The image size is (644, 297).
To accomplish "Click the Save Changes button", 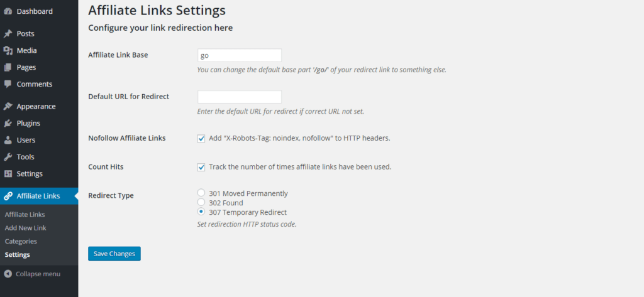I will (114, 254).
